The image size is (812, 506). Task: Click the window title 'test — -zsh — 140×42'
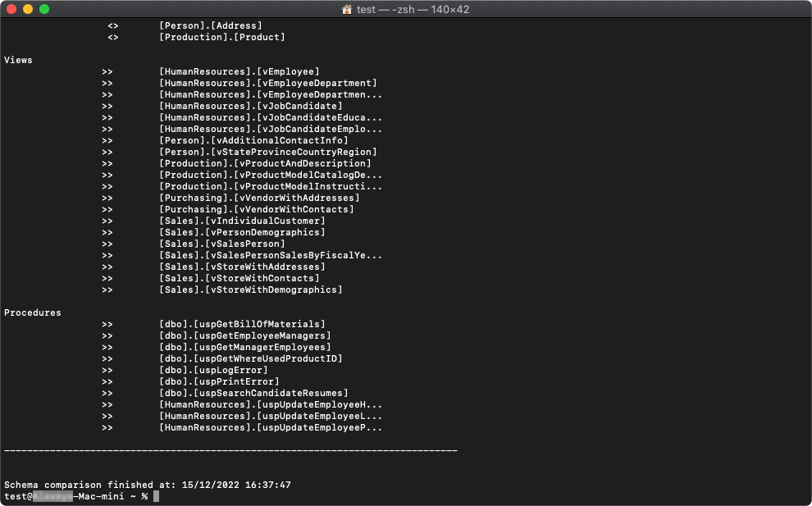point(413,9)
